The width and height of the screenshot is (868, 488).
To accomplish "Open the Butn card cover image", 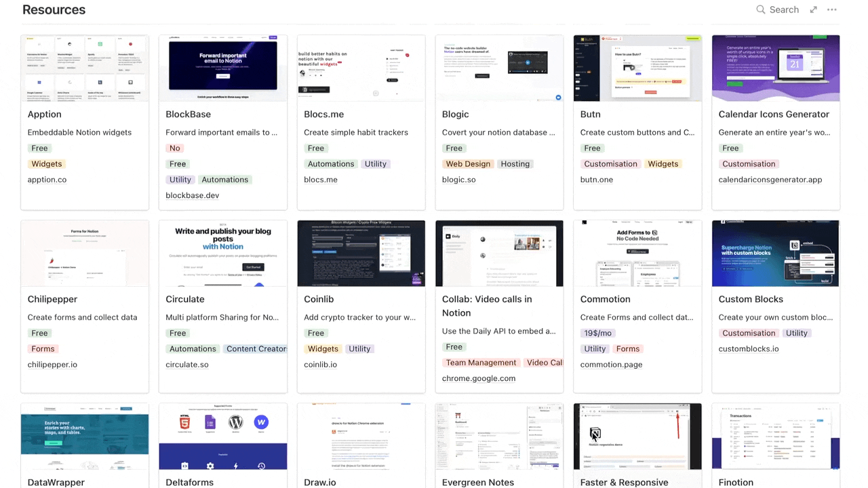I will pyautogui.click(x=637, y=68).
